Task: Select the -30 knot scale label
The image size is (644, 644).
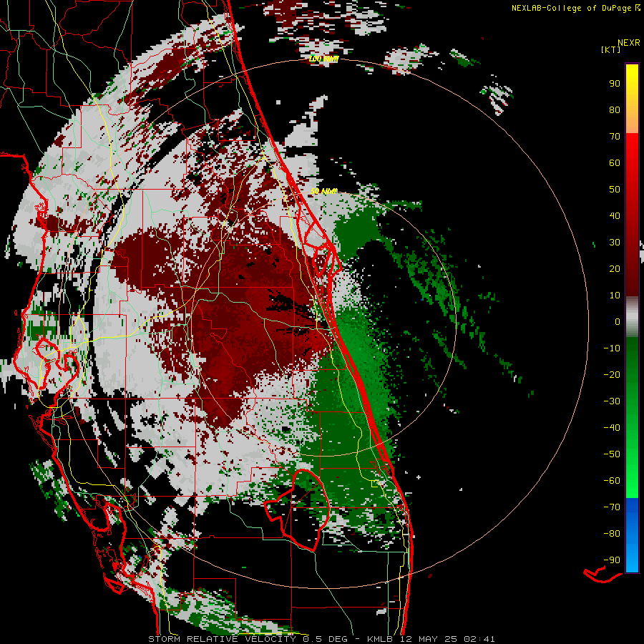Action: click(x=612, y=401)
